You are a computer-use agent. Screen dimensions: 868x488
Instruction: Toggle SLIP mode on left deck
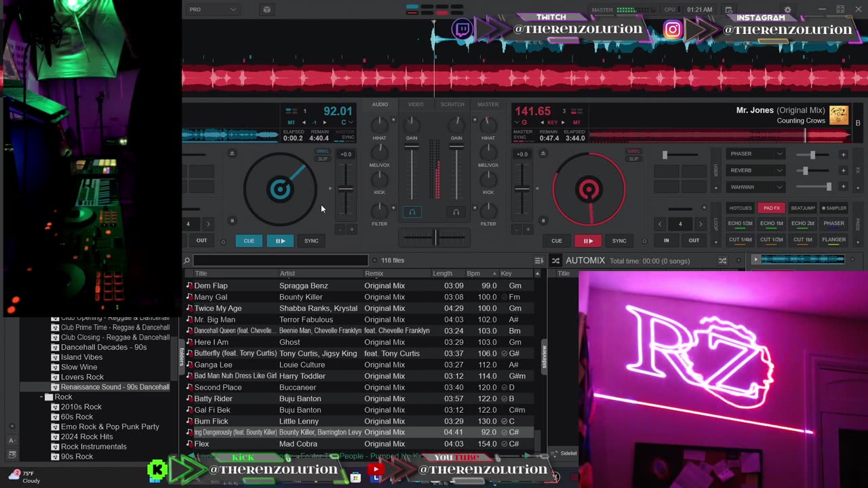323,159
